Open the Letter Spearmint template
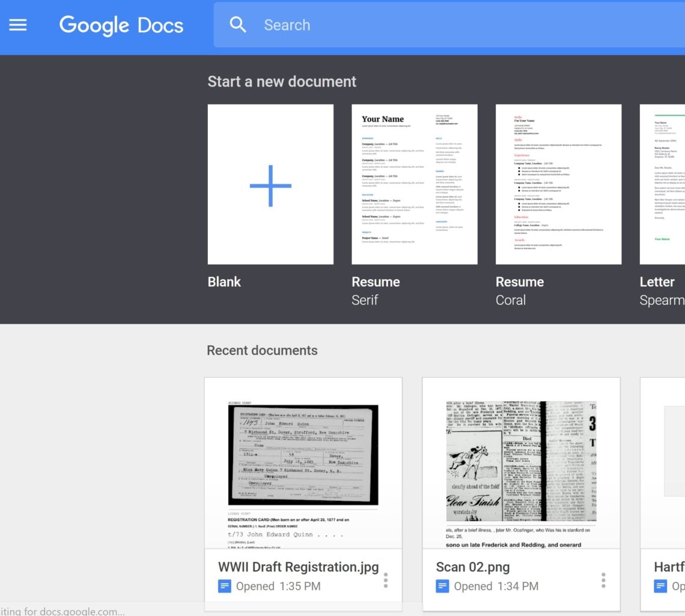The height and width of the screenshot is (616, 685). (x=667, y=184)
